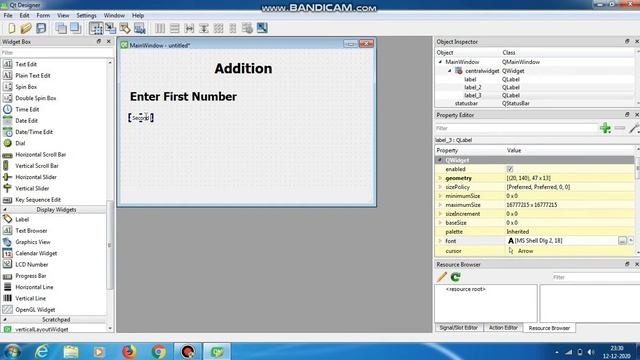Click Lay Out Vertically in Splitter icon
The height and width of the screenshot is (360, 640).
point(204,28)
